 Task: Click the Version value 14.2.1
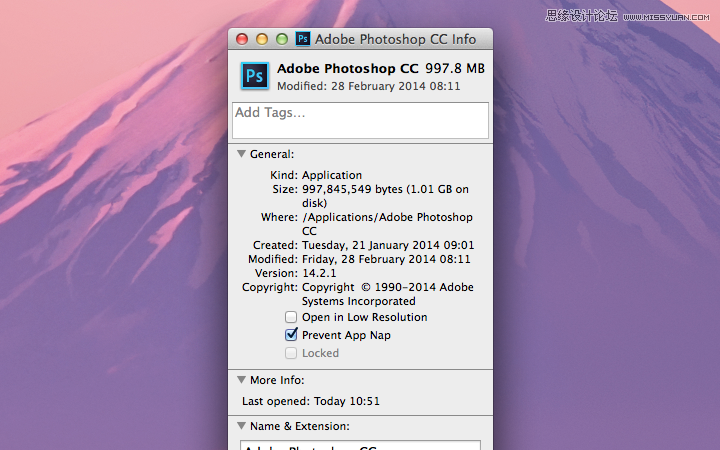click(x=319, y=273)
